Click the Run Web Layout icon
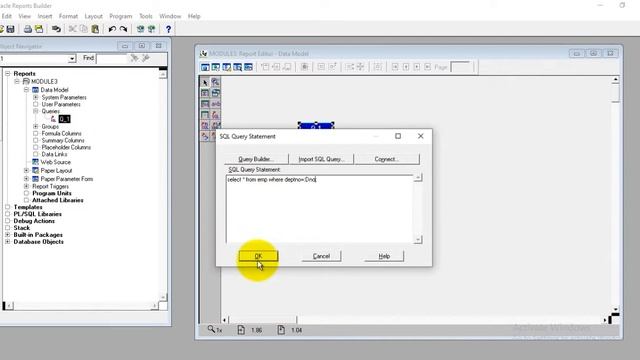Image resolution: width=640 pixels, height=360 pixels. (x=151, y=29)
